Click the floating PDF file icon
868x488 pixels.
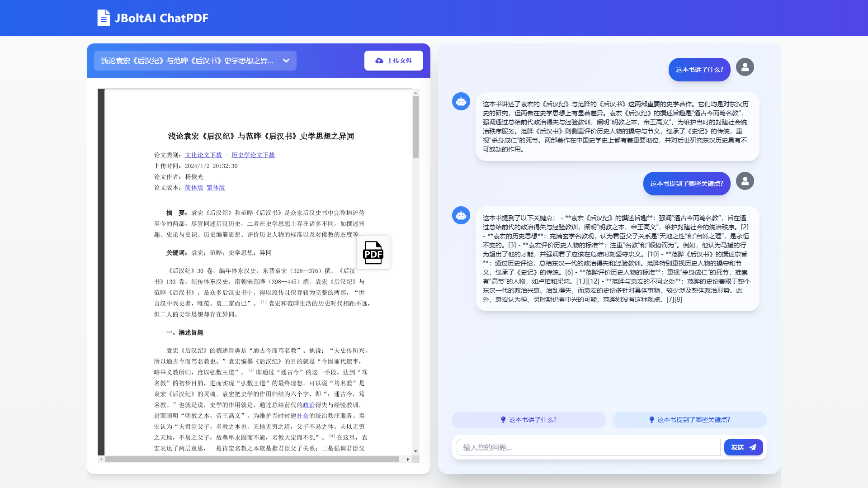click(373, 252)
